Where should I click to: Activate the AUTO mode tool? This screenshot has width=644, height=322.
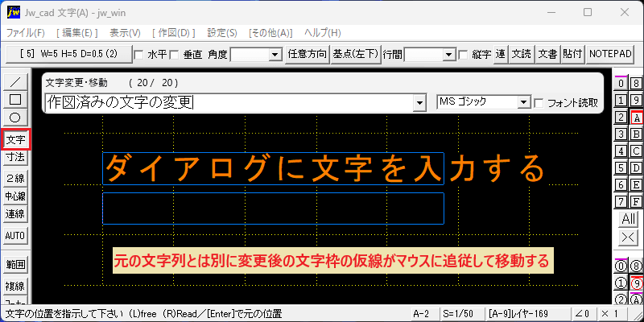coord(15,236)
